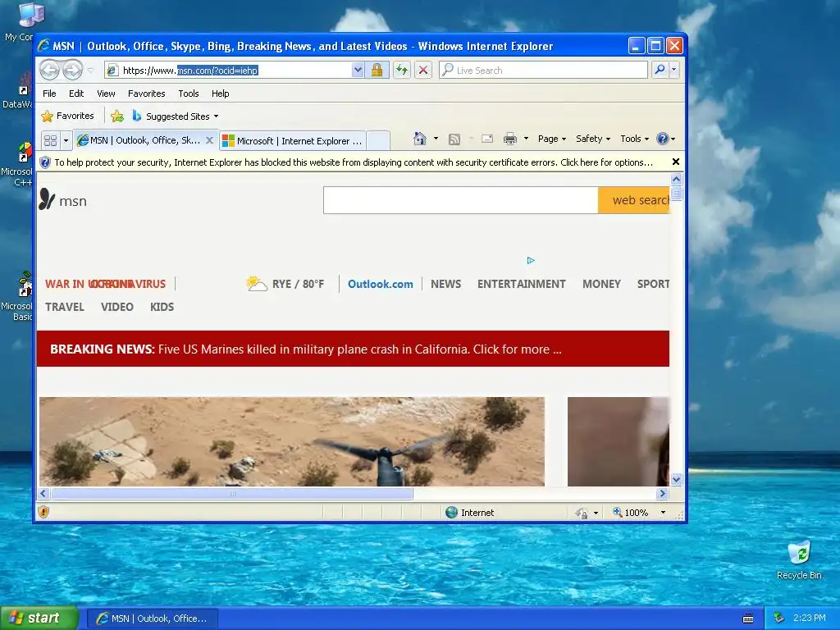840x630 pixels.
Task: Dismiss the security information bar
Action: (676, 162)
